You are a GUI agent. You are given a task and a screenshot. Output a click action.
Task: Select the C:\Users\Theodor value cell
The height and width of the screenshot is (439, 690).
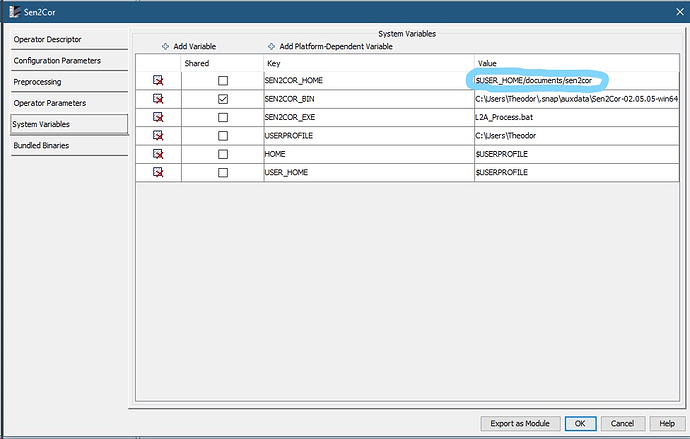point(576,135)
